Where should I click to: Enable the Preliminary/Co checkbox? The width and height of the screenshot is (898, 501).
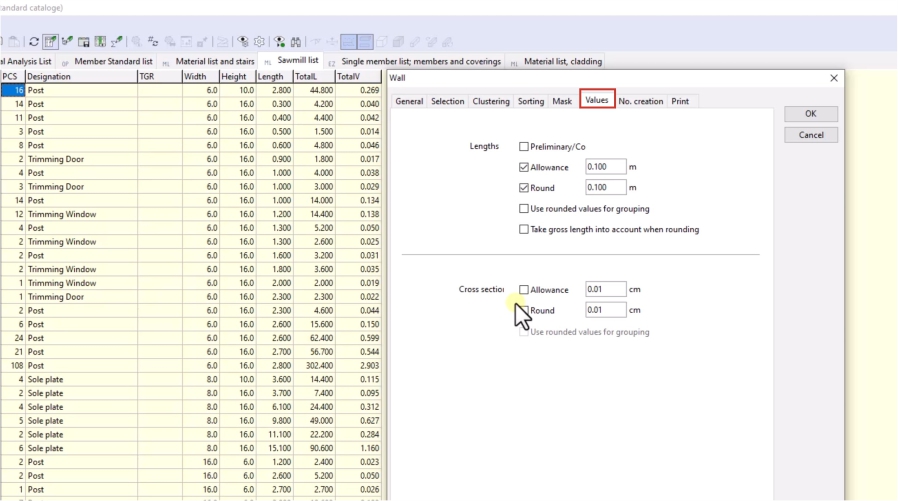tap(524, 147)
